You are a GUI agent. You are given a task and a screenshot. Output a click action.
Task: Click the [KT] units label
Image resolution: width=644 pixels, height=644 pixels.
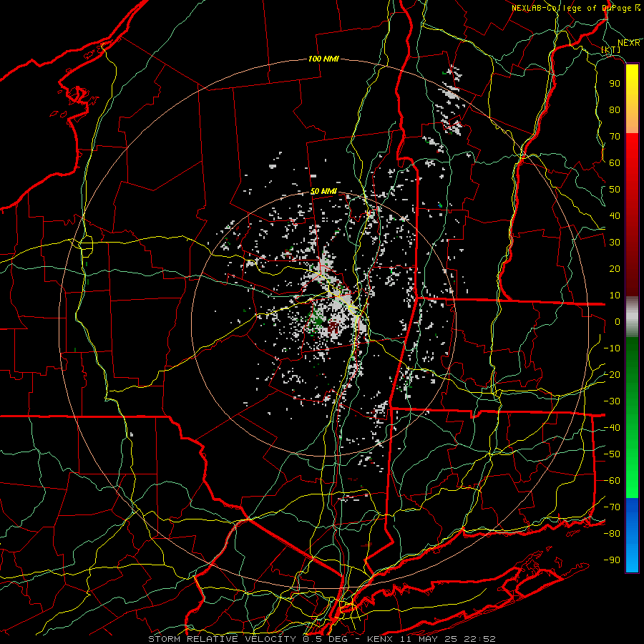tap(611, 49)
